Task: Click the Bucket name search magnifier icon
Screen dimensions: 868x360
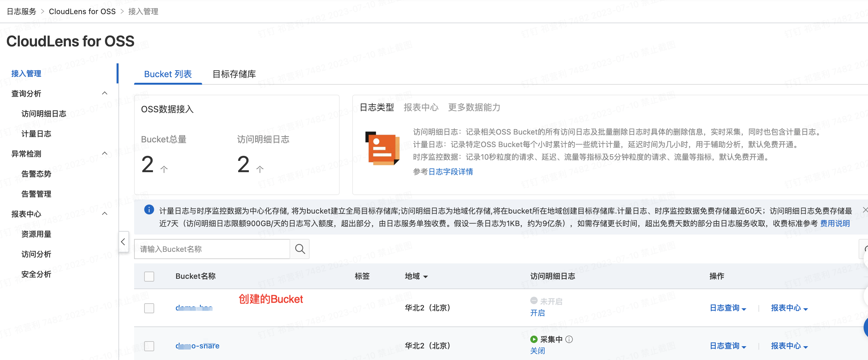Action: [x=300, y=249]
